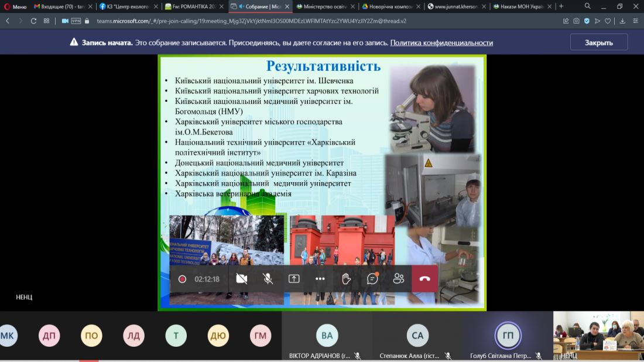Open more actions ellipsis menu

tap(320, 279)
